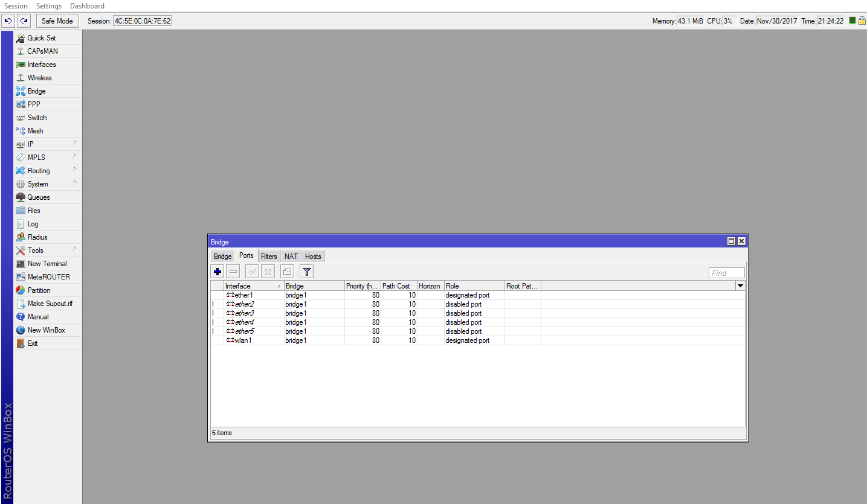Viewport: 867px width, 504px height.
Task: Open the Settings menu
Action: tap(49, 6)
